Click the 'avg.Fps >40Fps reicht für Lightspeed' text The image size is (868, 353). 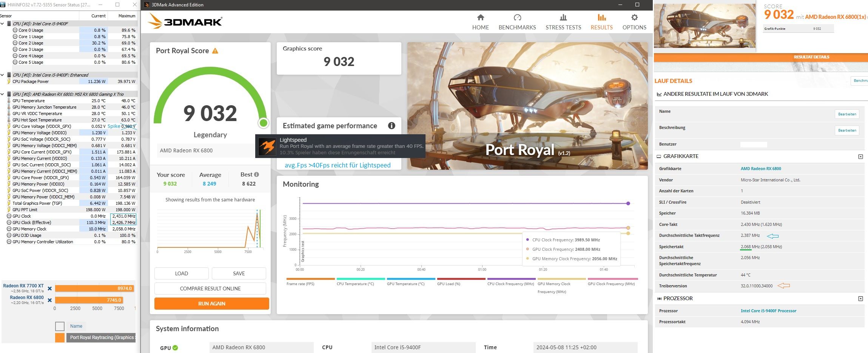pos(338,165)
